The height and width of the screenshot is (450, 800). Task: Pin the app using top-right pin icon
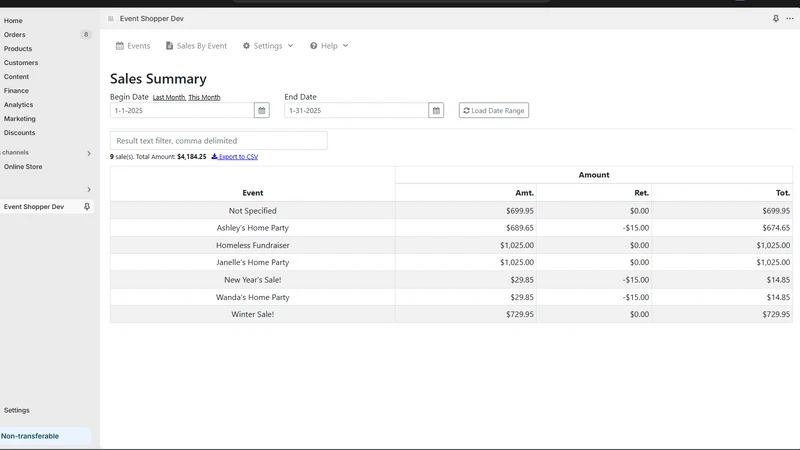(x=776, y=18)
